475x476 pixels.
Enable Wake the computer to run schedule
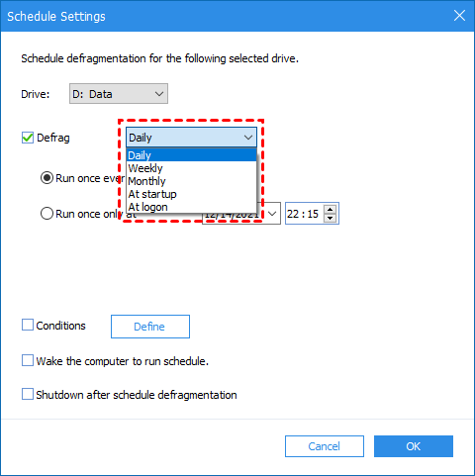(x=28, y=360)
